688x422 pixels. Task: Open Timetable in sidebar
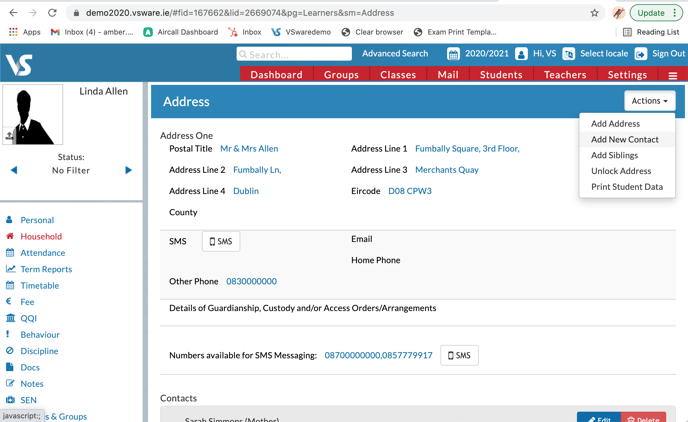(39, 286)
